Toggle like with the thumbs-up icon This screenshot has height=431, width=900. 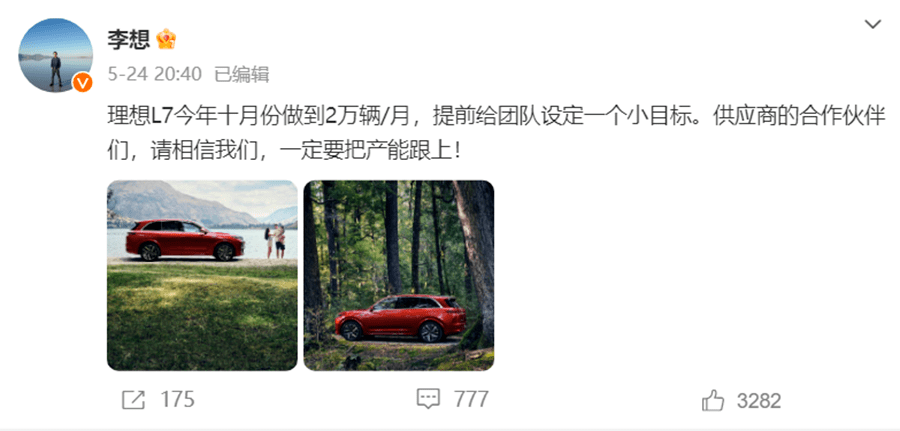[x=713, y=400]
